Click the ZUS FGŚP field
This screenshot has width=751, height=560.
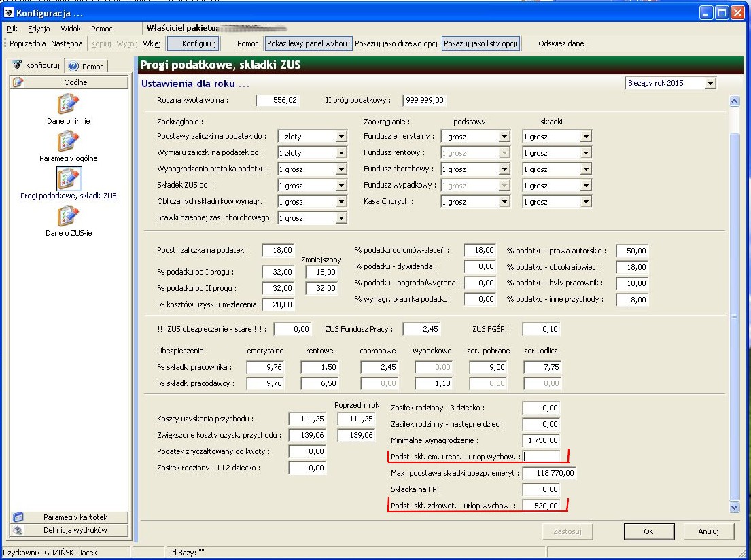[x=541, y=329]
